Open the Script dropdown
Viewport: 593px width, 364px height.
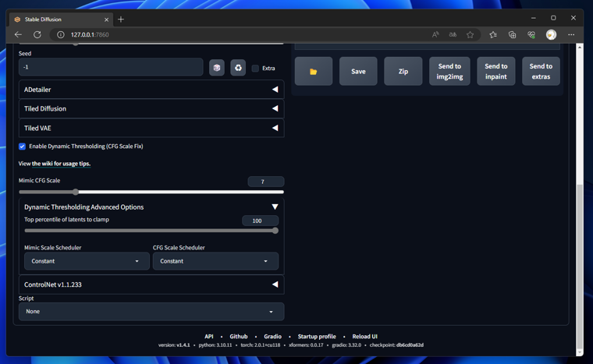(151, 312)
